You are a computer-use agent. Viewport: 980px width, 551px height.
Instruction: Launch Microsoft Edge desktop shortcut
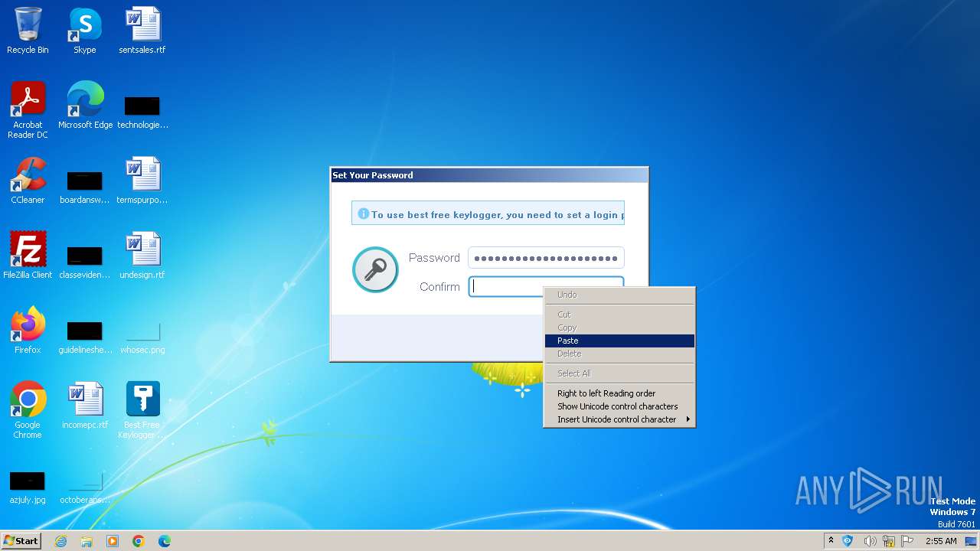click(85, 106)
